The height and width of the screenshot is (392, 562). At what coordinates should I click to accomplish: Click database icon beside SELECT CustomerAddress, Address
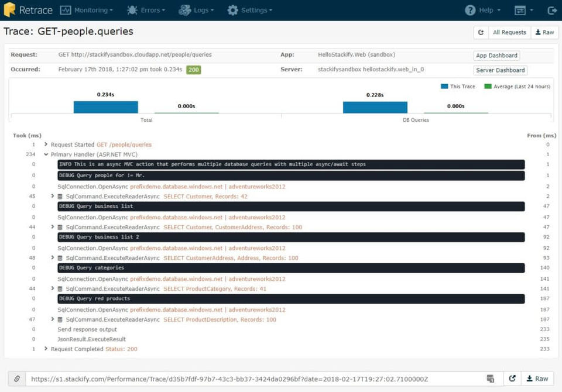[60, 259]
